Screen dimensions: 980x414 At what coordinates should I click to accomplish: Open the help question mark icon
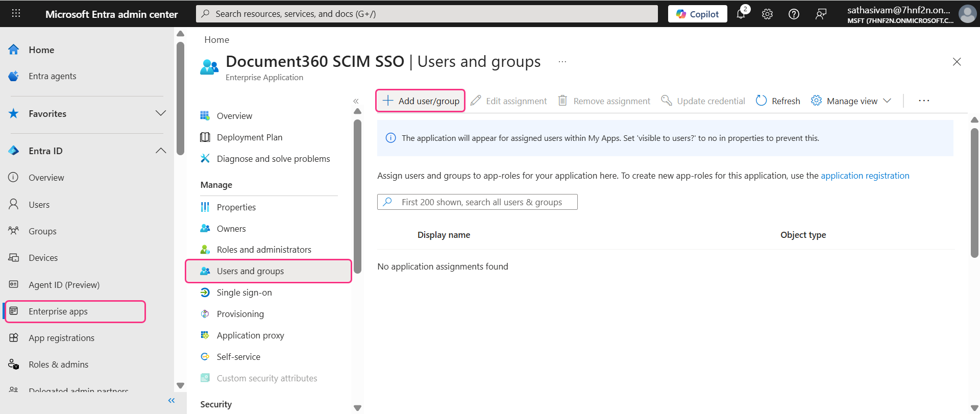click(794, 14)
